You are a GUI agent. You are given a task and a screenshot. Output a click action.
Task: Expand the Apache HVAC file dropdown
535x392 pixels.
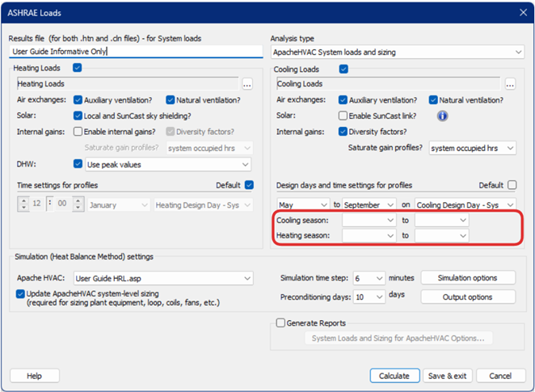tap(158, 278)
